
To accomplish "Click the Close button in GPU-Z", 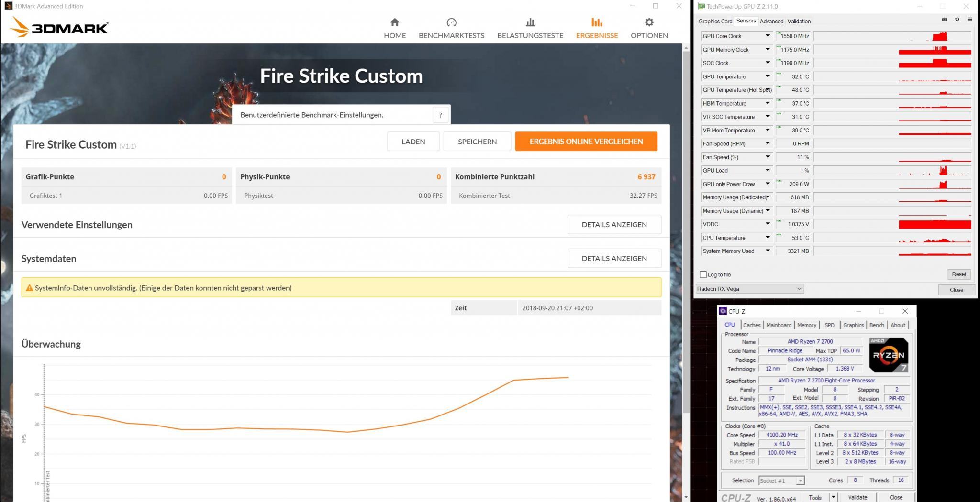I will [957, 290].
